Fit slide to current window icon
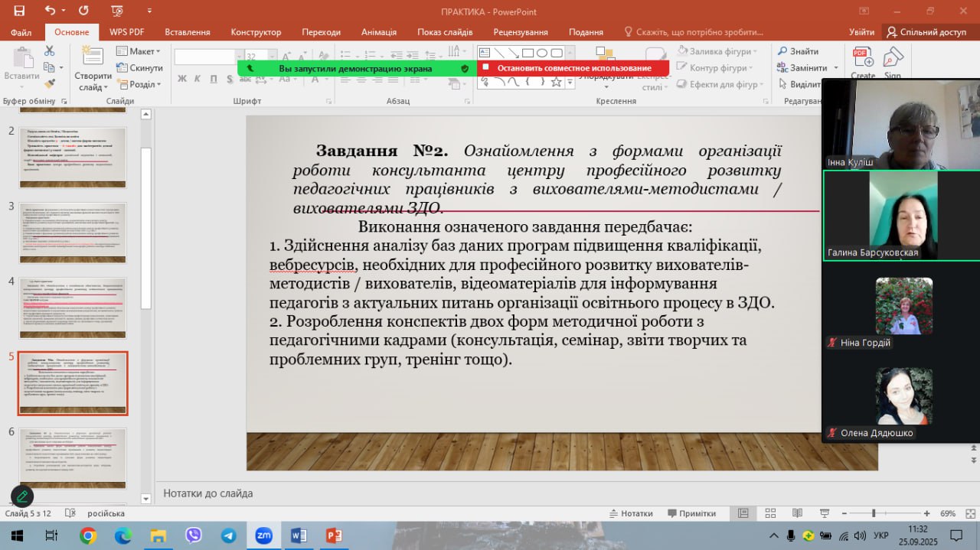 click(968, 513)
